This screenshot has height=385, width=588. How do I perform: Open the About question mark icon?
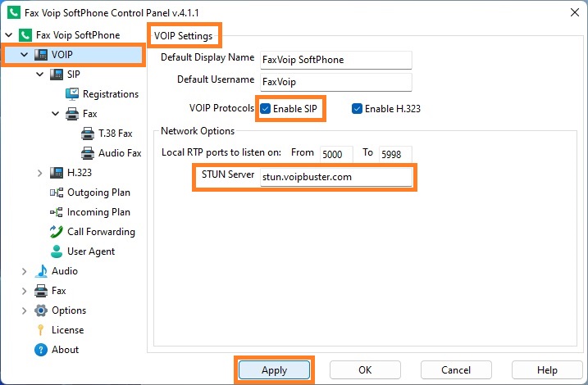(40, 350)
